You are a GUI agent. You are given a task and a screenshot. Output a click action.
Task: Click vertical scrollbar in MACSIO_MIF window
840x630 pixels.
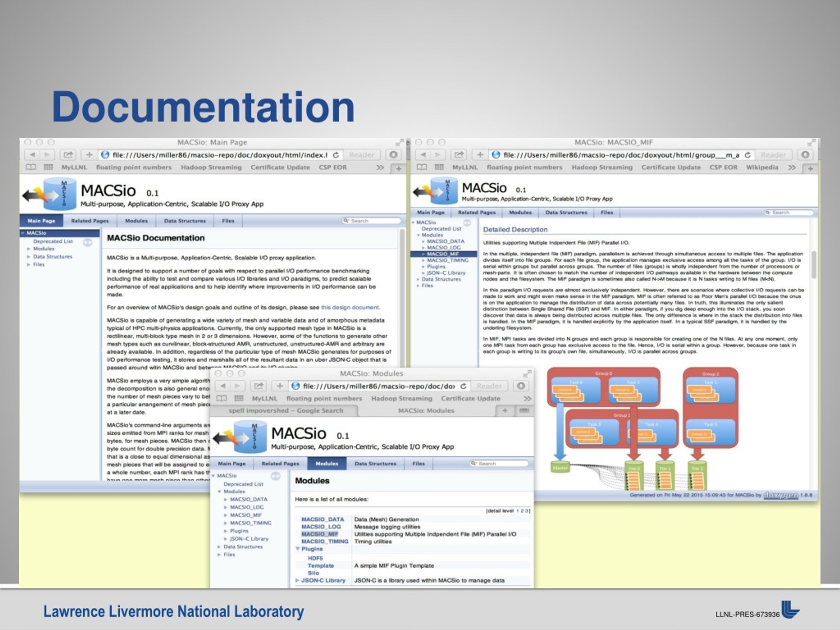tap(813, 265)
